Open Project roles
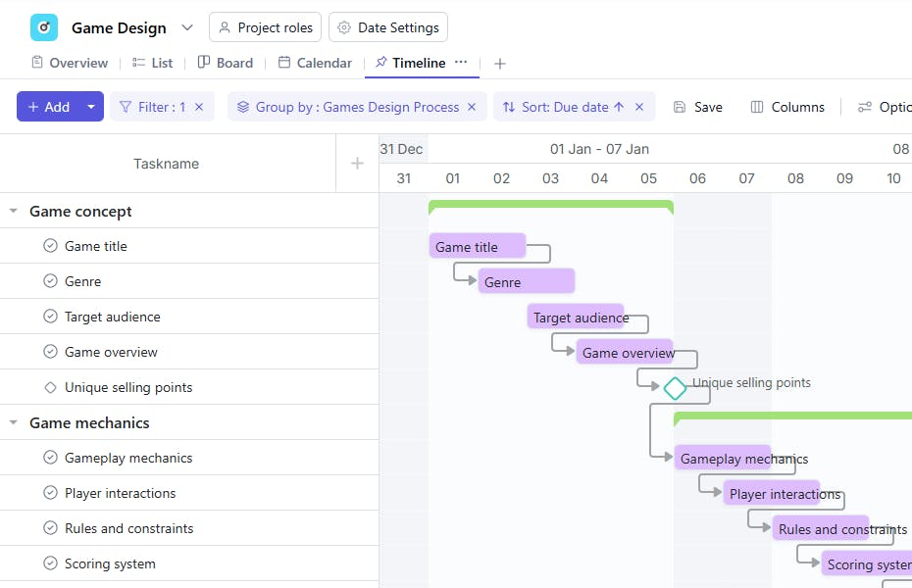The width and height of the screenshot is (912, 588). [x=265, y=27]
